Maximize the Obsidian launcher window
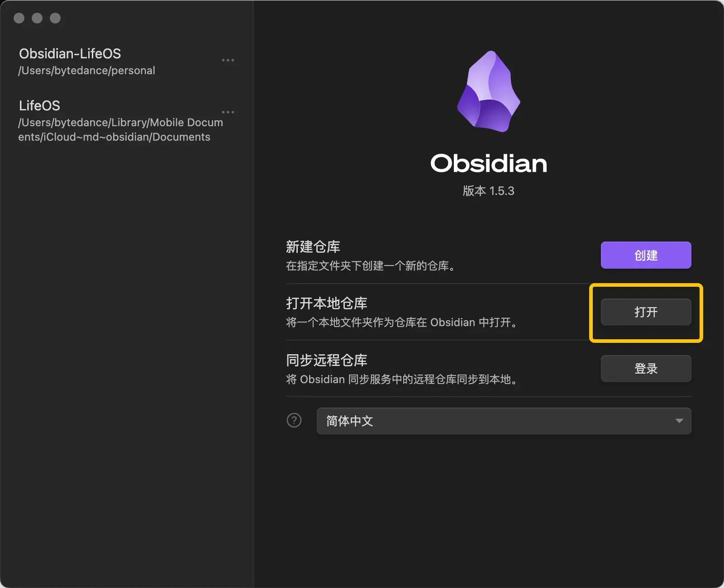Image resolution: width=724 pixels, height=588 pixels. [x=55, y=18]
